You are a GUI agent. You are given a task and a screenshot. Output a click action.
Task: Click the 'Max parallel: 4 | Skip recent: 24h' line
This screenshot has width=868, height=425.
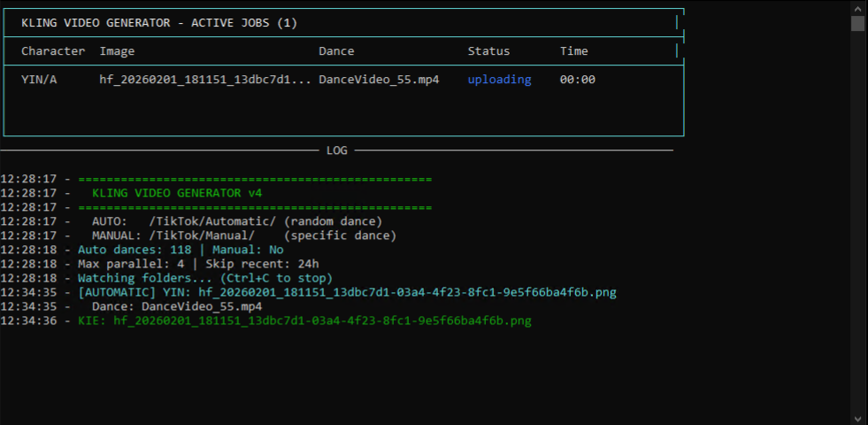coord(198,265)
